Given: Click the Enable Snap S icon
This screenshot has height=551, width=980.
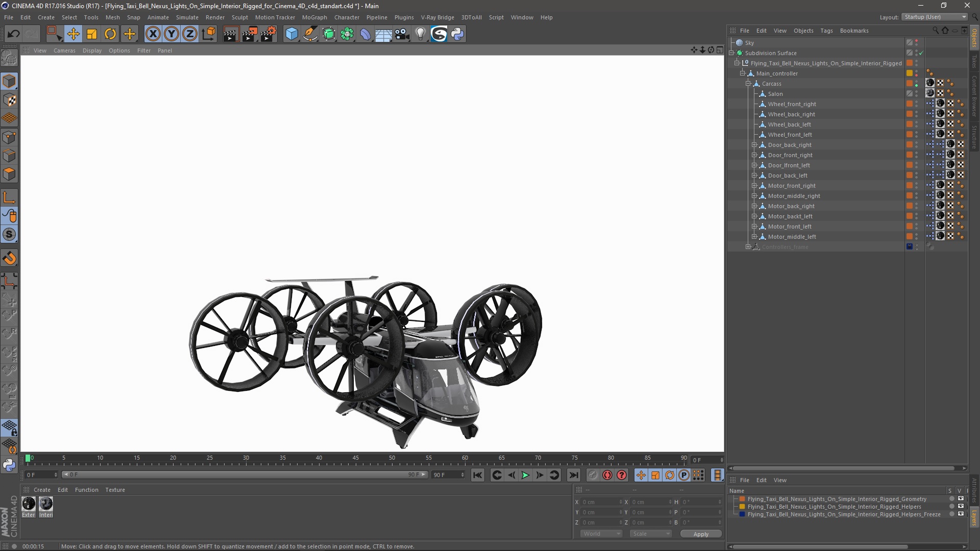Looking at the screenshot, I should coord(9,235).
